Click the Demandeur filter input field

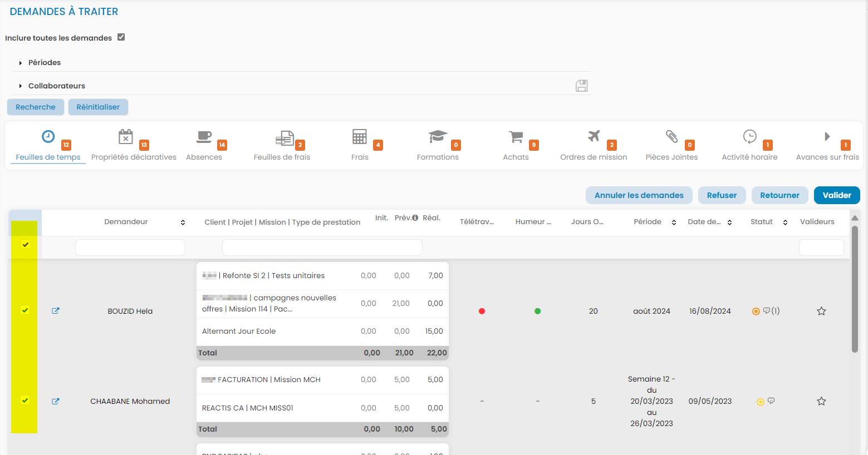[x=130, y=248]
